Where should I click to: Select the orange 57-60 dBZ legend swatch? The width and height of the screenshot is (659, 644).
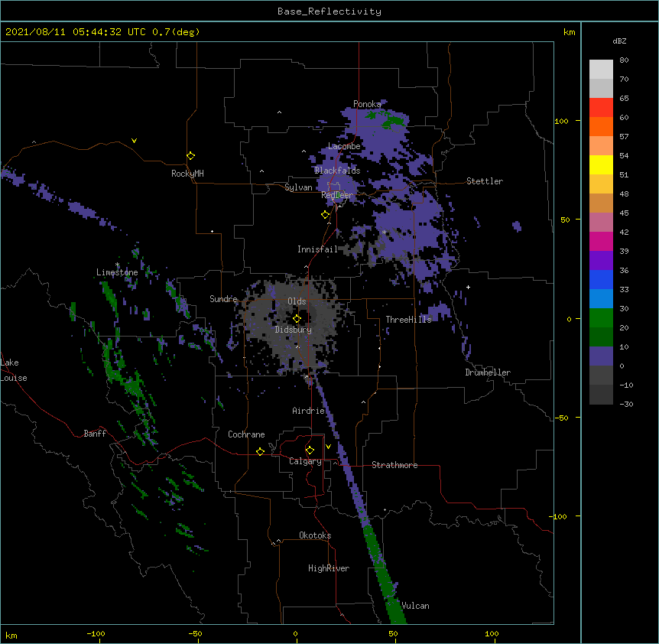tap(601, 126)
